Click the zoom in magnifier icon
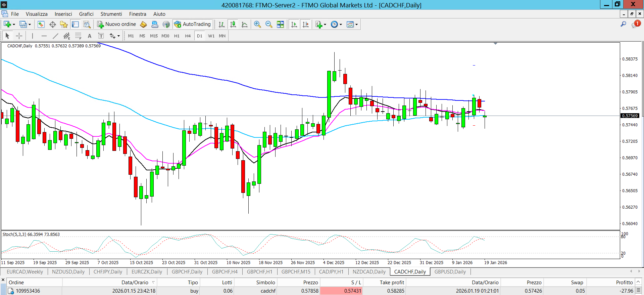 pyautogui.click(x=257, y=24)
